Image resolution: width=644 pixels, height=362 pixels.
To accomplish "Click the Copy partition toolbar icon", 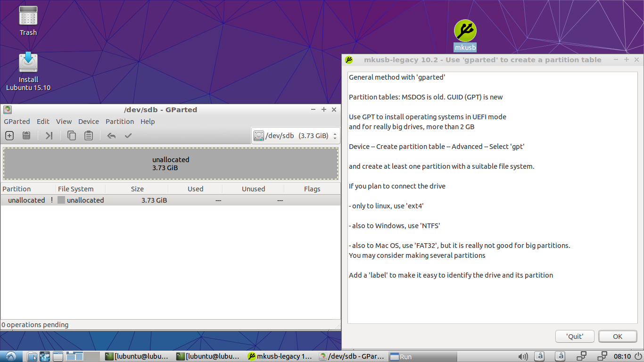I will [72, 136].
